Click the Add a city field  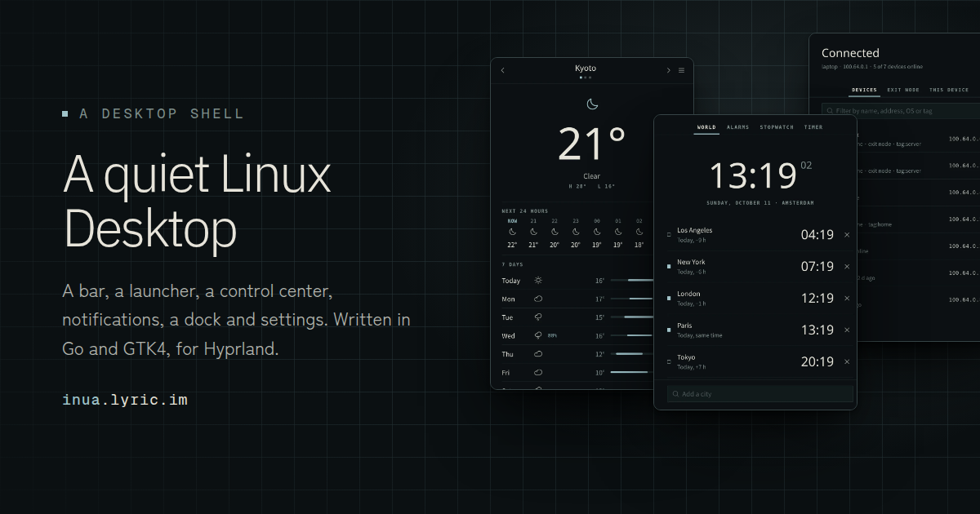[x=760, y=394]
